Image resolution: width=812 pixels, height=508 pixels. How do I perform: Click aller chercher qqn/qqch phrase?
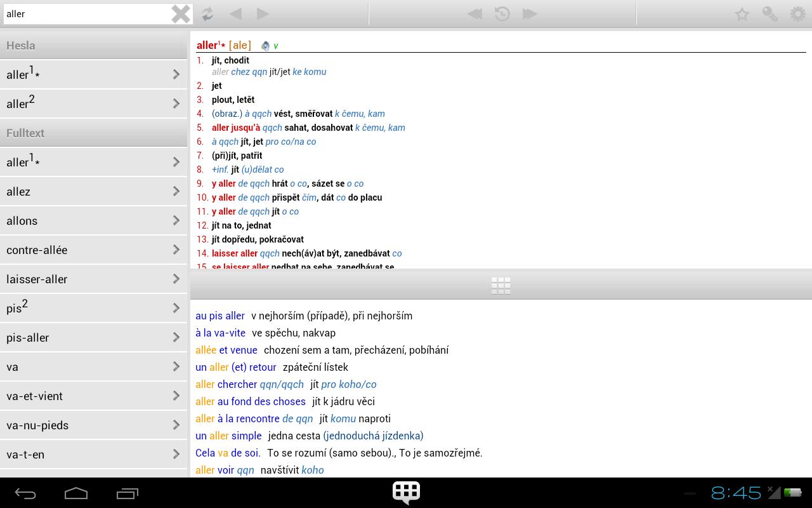(249, 384)
